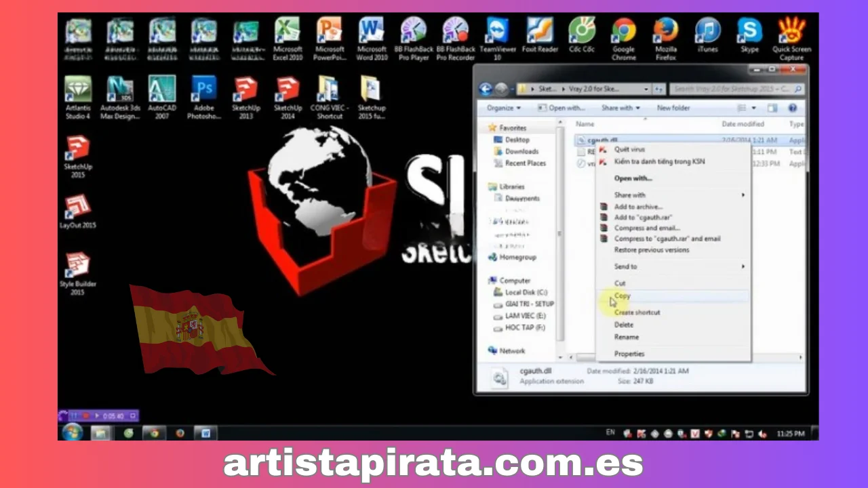Launch iTunes desktop shortcut
Image resolution: width=868 pixels, height=488 pixels.
[x=707, y=35]
